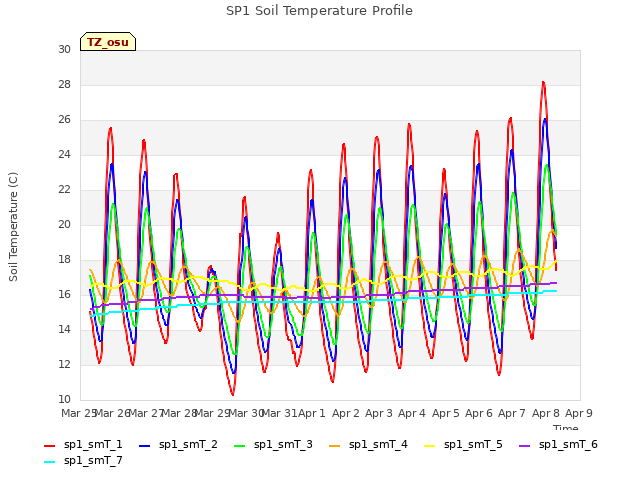Image resolution: width=640 pixels, height=480 pixels.
Task: Click the y-axis value 30
Action: pyautogui.click(x=64, y=49)
